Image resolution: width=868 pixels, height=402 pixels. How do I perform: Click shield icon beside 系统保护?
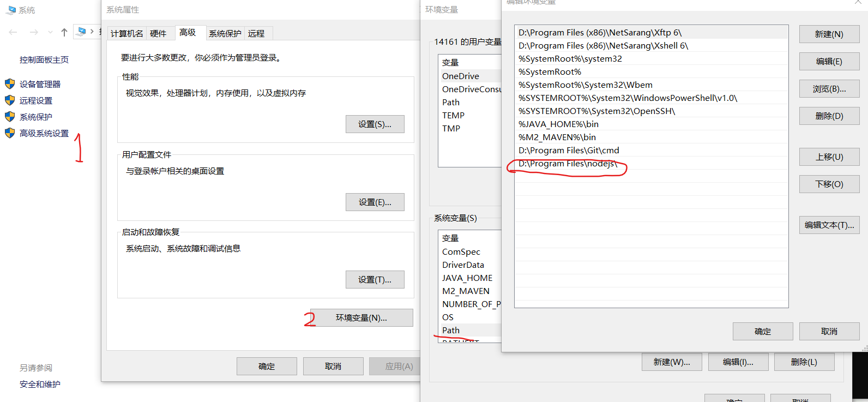(10, 117)
